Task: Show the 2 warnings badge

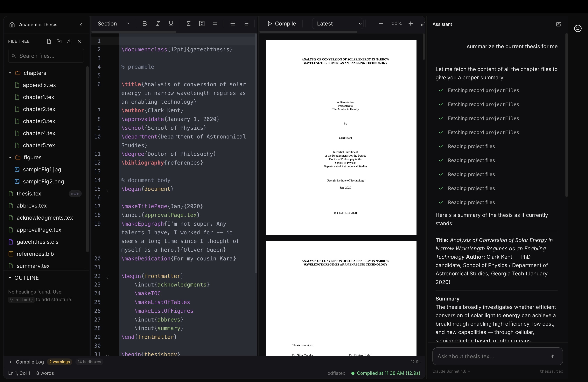Action: [x=59, y=362]
